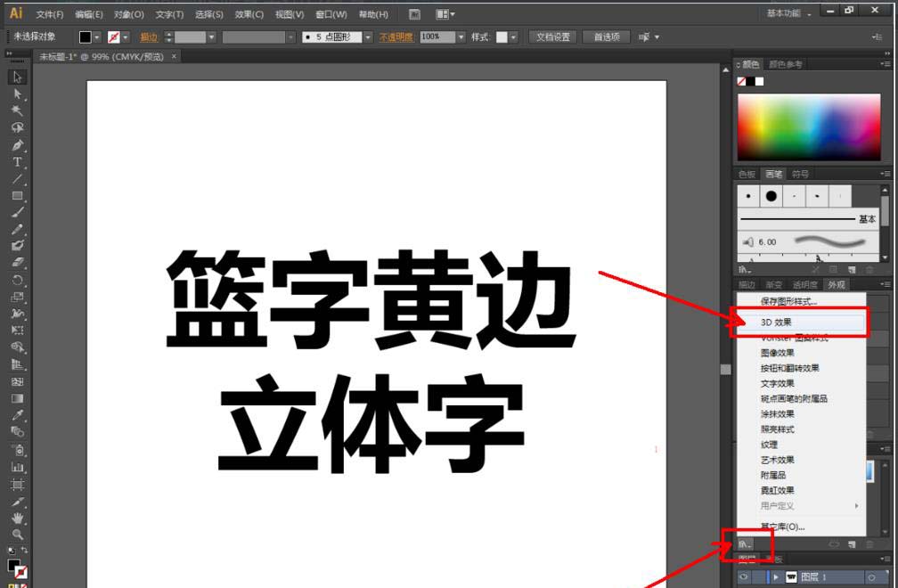Select the Hand tool

(x=17, y=519)
